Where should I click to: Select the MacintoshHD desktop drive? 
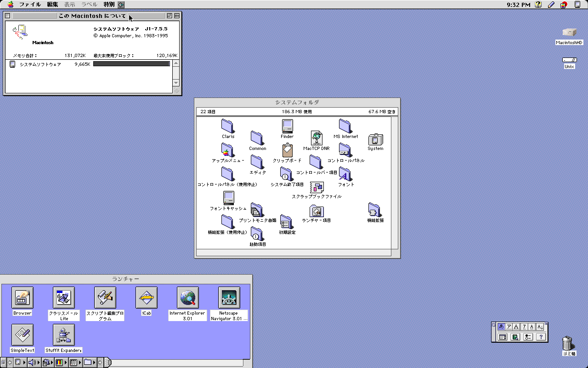tap(570, 33)
